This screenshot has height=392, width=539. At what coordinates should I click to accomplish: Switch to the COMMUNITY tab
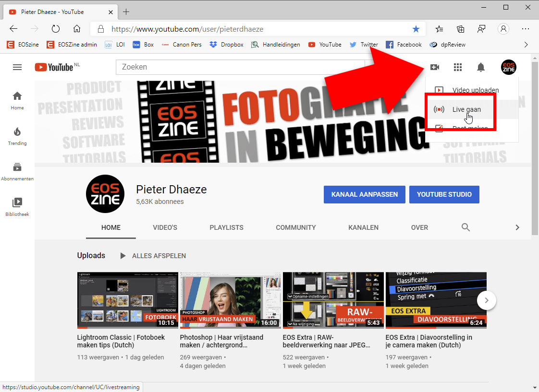[x=295, y=227]
